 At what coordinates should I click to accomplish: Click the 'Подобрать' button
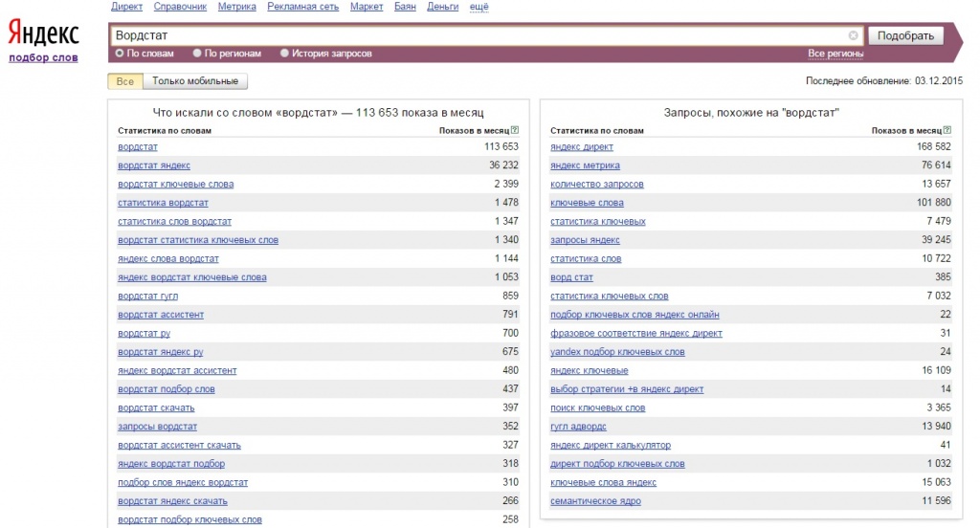905,35
